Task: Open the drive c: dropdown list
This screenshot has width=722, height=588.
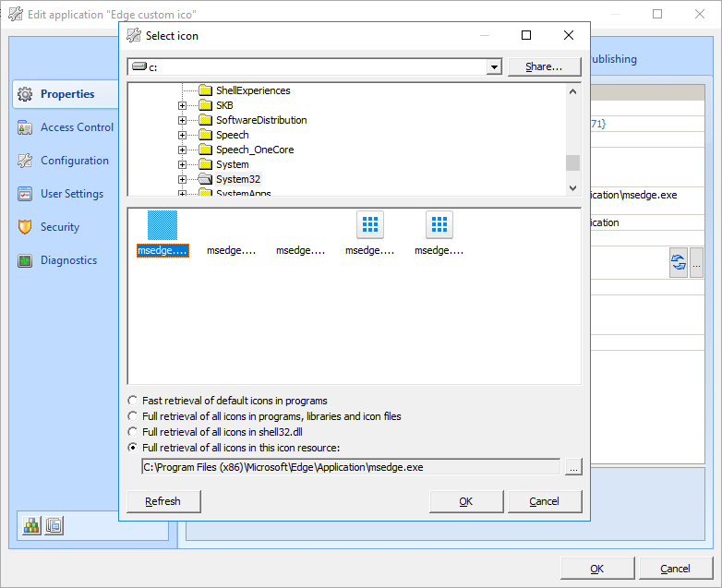Action: [x=494, y=67]
